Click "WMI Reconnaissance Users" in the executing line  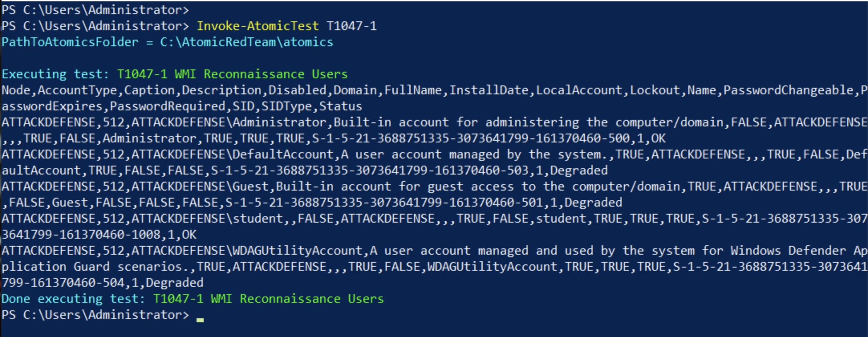(x=261, y=74)
